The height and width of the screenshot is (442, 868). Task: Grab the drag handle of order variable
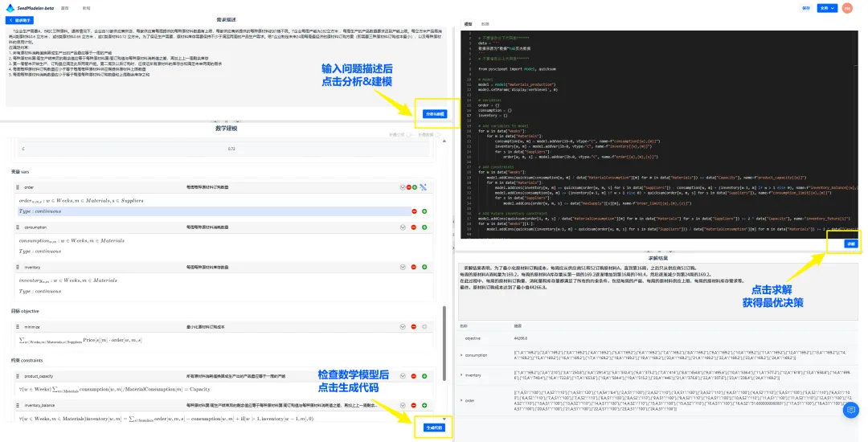[18, 187]
